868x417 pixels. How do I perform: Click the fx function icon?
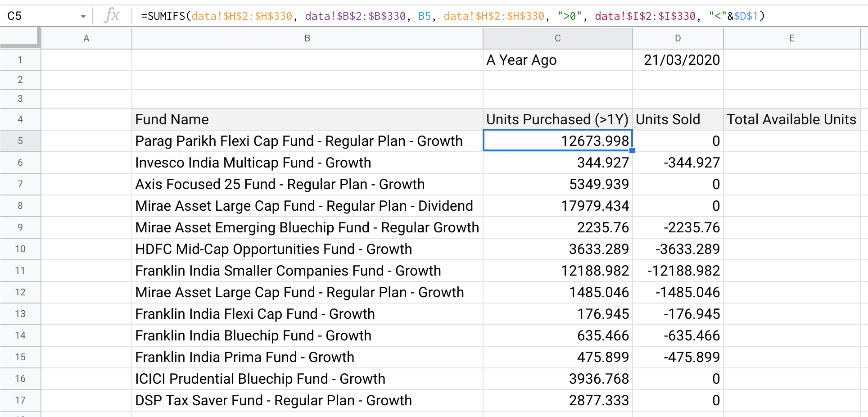coord(112,16)
